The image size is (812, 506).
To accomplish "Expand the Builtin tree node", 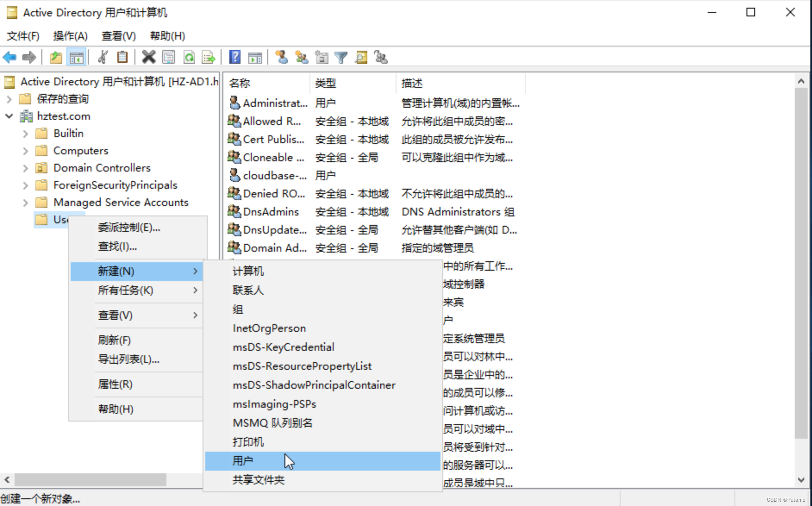I will pos(25,134).
